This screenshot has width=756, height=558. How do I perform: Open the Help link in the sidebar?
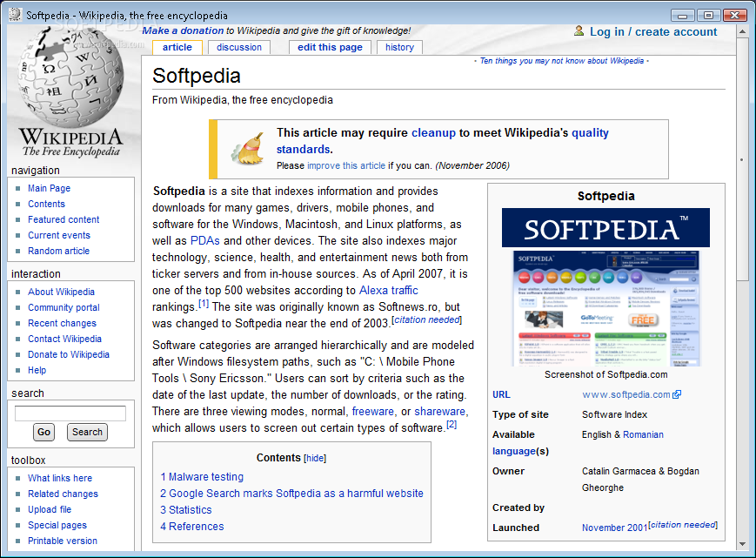37,370
